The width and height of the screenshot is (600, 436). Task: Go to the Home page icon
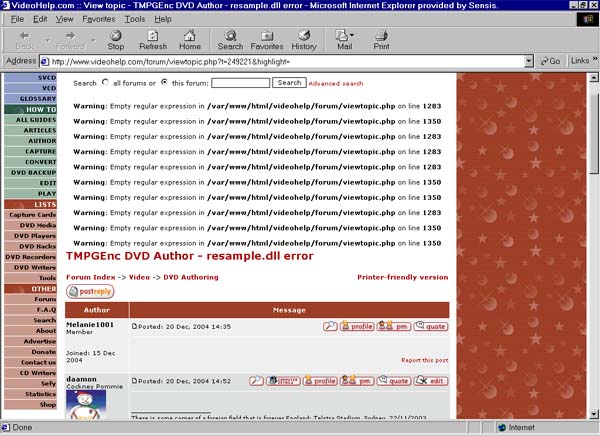click(x=190, y=40)
